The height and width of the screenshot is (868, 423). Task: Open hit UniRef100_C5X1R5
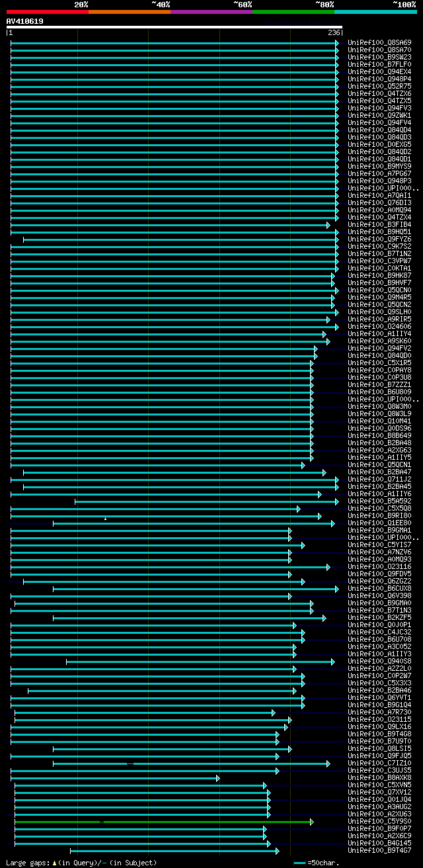click(379, 363)
